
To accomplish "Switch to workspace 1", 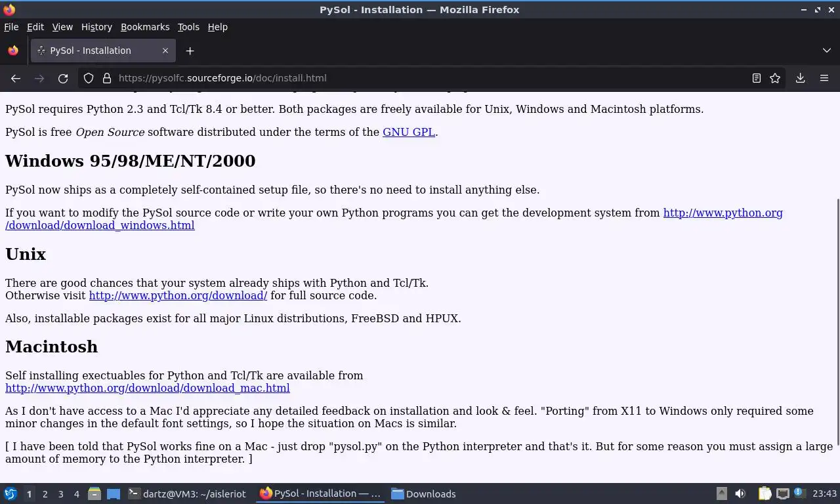I will coord(29,493).
